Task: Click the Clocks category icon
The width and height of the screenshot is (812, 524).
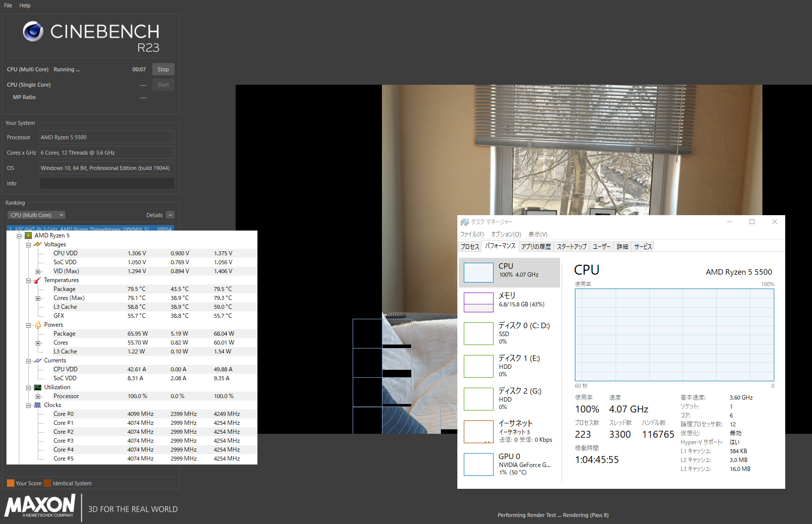Action: click(x=38, y=405)
